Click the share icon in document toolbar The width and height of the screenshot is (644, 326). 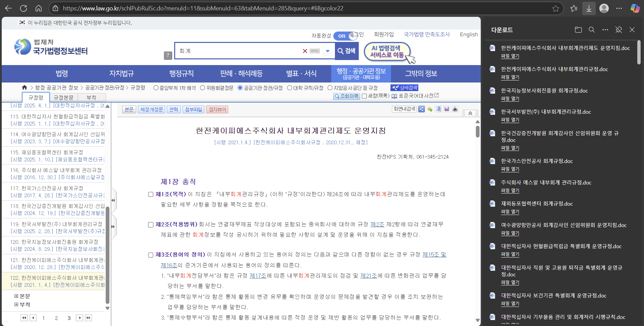[x=422, y=109]
